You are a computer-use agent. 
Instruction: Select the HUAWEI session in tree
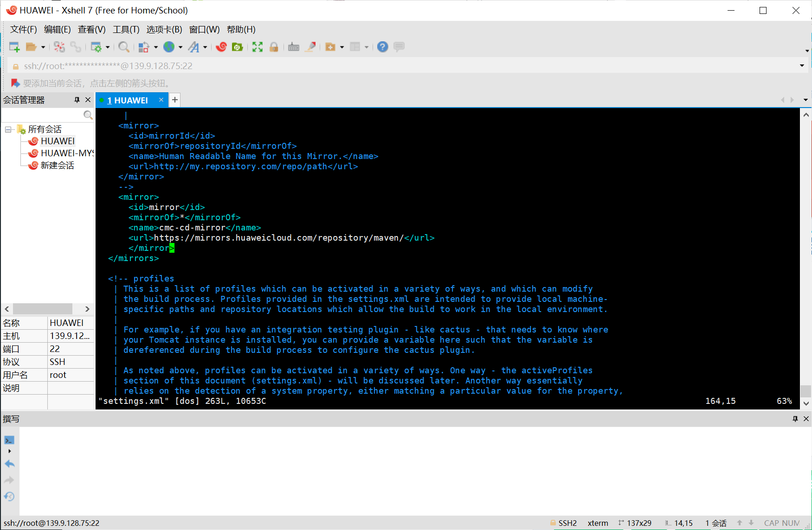(x=58, y=141)
